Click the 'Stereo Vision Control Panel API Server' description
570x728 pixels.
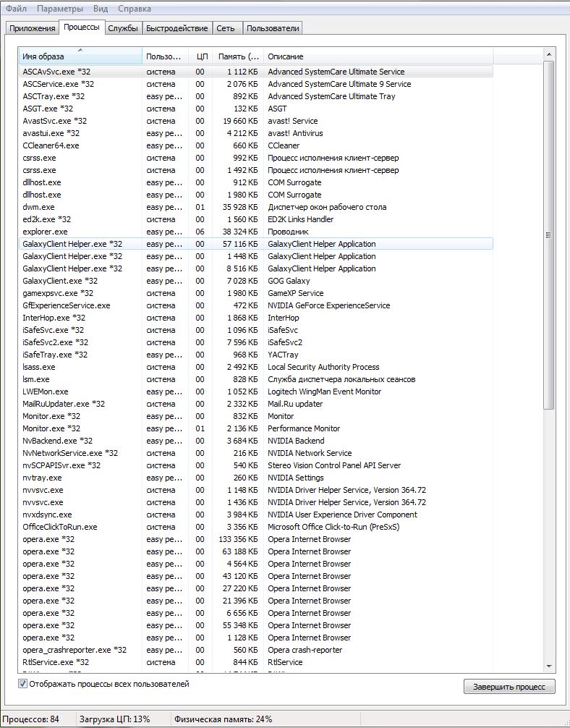[334, 465]
